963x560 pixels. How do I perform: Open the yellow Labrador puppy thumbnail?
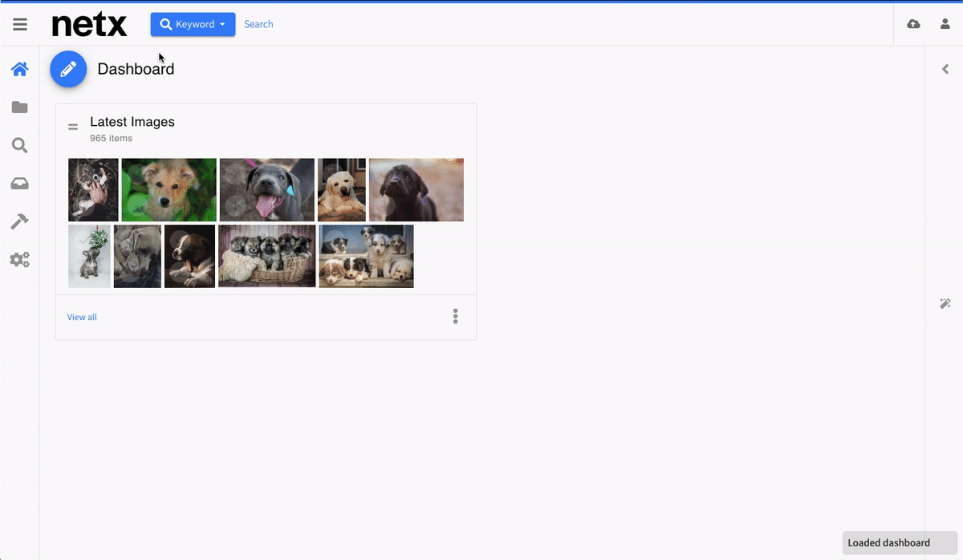pyautogui.click(x=342, y=190)
